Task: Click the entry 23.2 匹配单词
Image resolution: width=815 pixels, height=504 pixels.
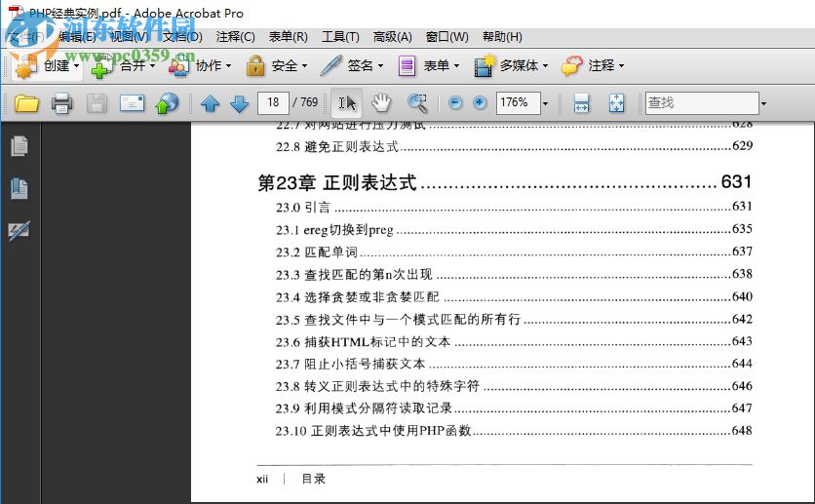Action: coord(317,252)
